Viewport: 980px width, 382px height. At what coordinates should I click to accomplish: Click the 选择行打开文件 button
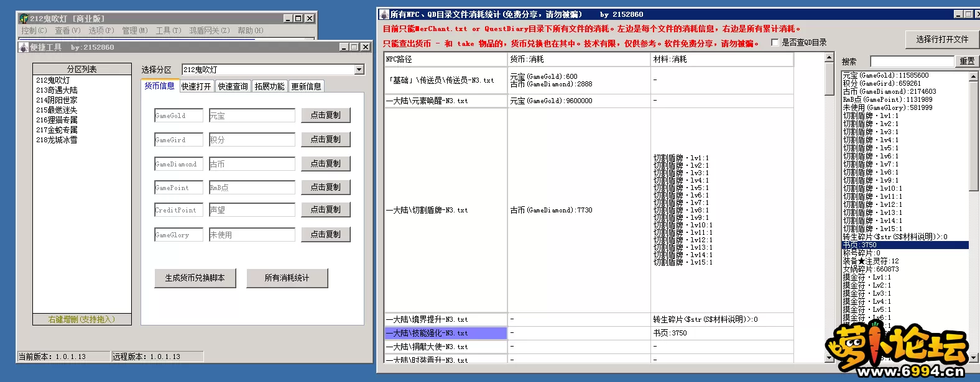click(x=942, y=39)
